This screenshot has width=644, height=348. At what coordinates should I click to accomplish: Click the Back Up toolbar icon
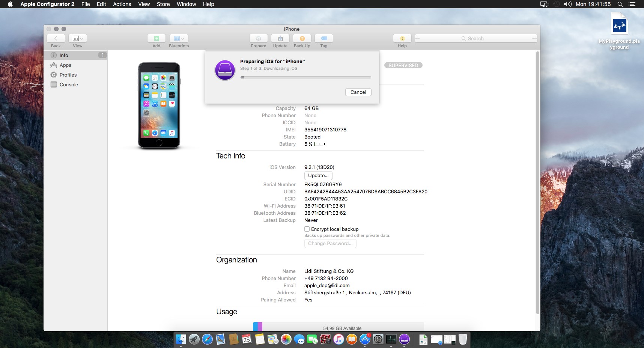[302, 38]
